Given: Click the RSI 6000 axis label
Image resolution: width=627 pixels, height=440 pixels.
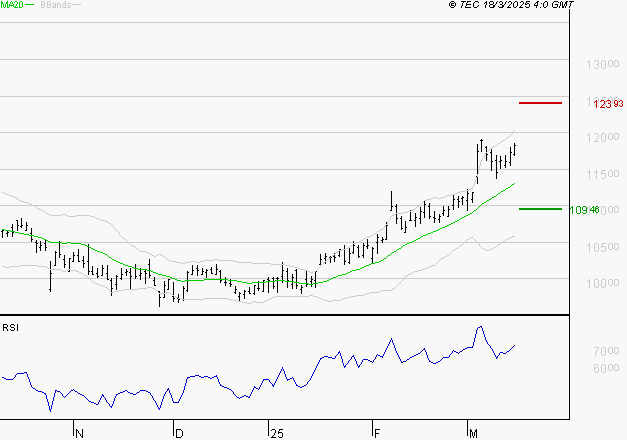Looking at the screenshot, I should [606, 368].
